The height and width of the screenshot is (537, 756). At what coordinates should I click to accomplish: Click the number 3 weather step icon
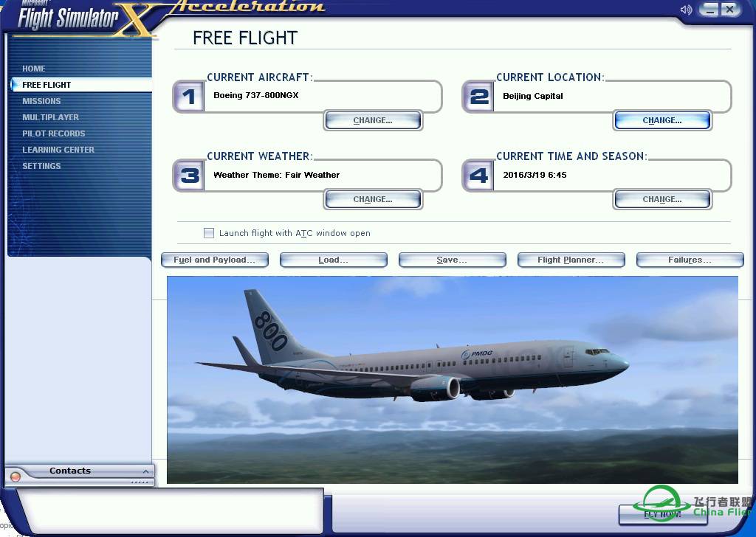click(x=189, y=176)
